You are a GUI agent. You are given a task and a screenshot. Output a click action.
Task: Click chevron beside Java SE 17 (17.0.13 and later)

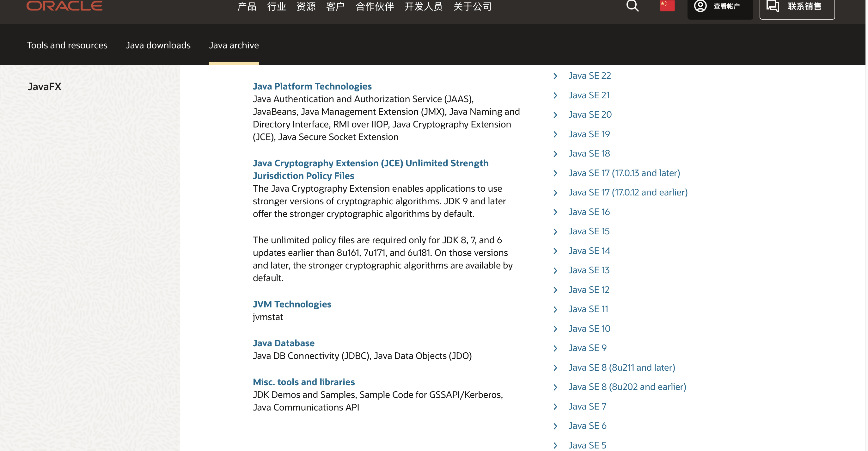point(555,173)
